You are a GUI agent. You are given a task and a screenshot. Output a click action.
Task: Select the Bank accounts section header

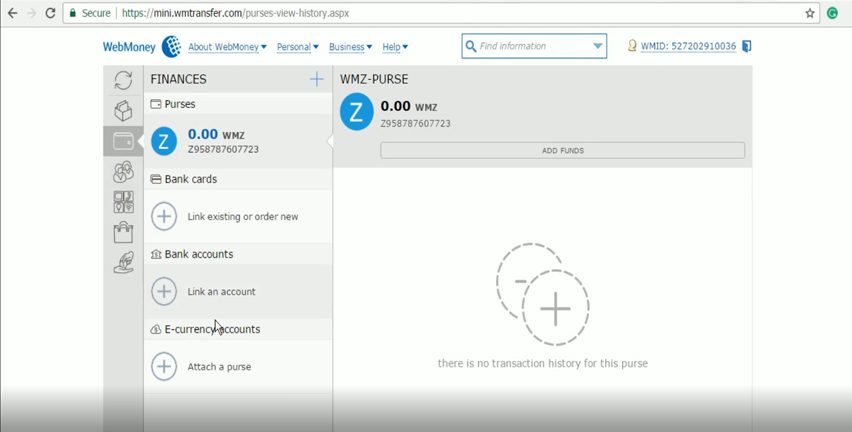tap(238, 254)
